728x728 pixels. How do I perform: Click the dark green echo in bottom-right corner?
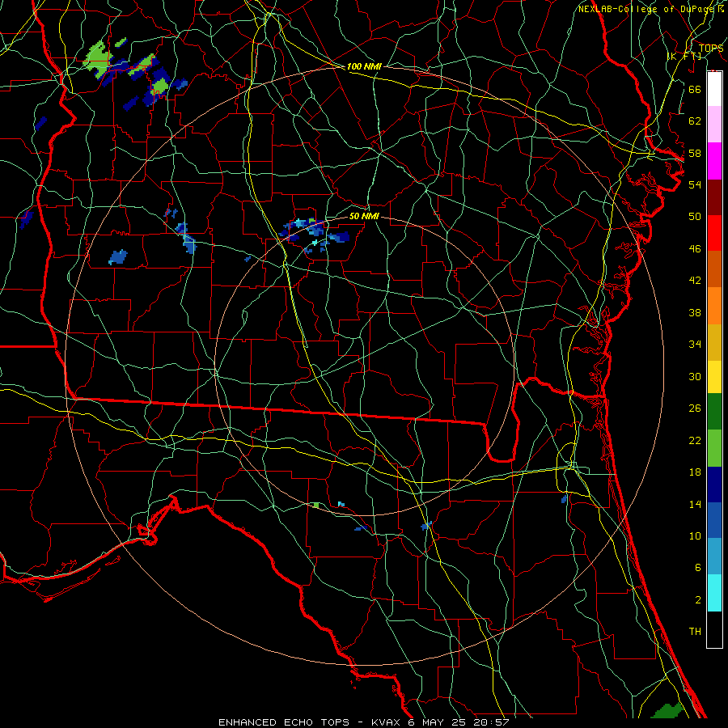[667, 711]
